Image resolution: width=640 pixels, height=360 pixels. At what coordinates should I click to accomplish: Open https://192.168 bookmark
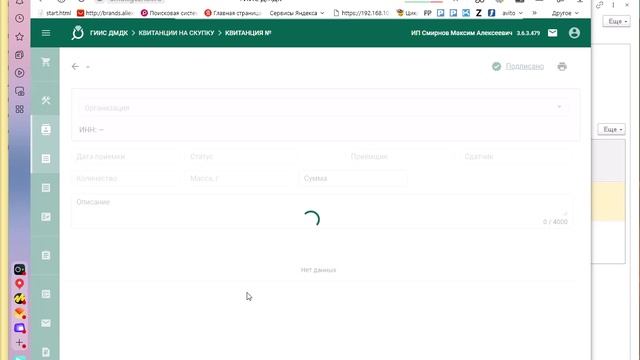361,13
